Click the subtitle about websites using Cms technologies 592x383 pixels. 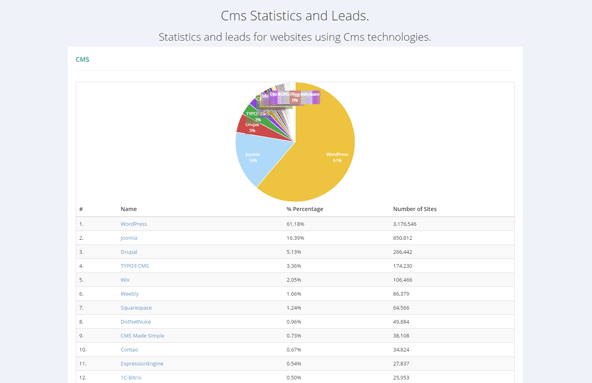coord(295,37)
